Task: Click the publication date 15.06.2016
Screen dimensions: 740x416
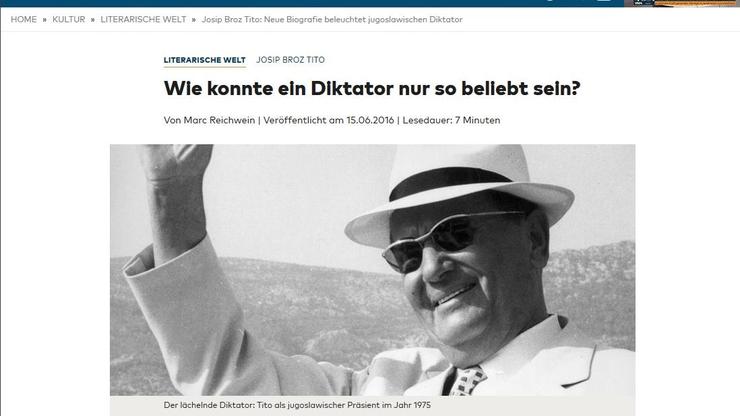Action: pyautogui.click(x=370, y=120)
